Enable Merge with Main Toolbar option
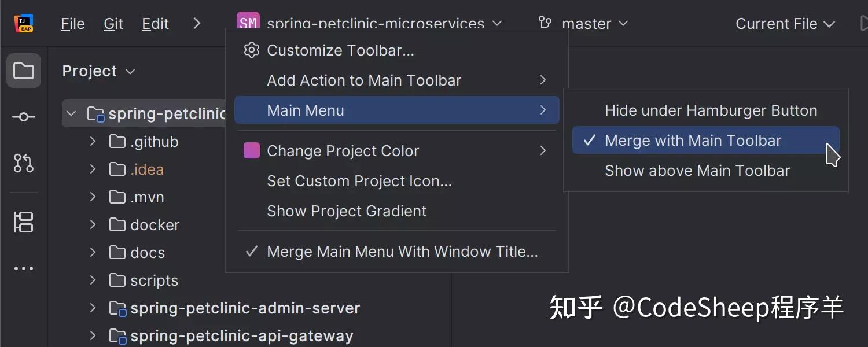Screen dimensions: 868x347 pyautogui.click(x=692, y=140)
